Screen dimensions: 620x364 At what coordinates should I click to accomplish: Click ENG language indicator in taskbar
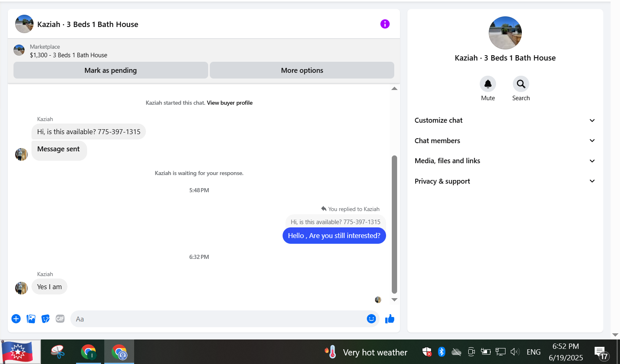[x=533, y=352]
